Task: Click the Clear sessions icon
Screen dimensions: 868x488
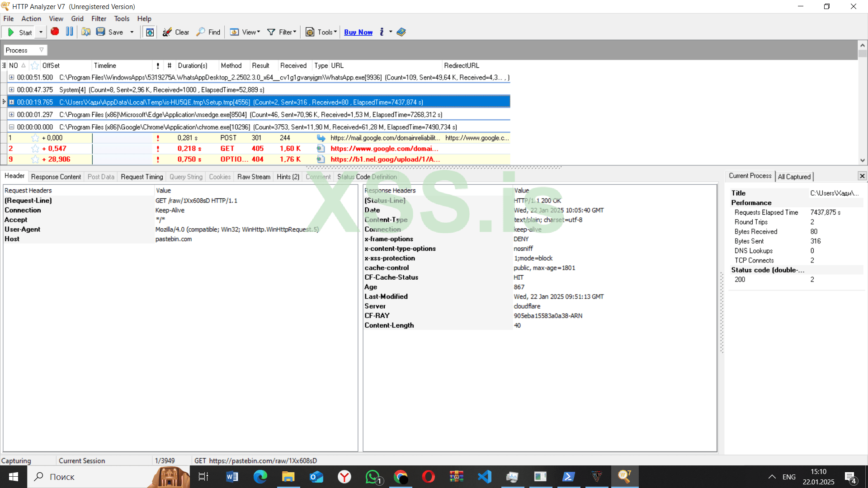Action: tap(167, 32)
